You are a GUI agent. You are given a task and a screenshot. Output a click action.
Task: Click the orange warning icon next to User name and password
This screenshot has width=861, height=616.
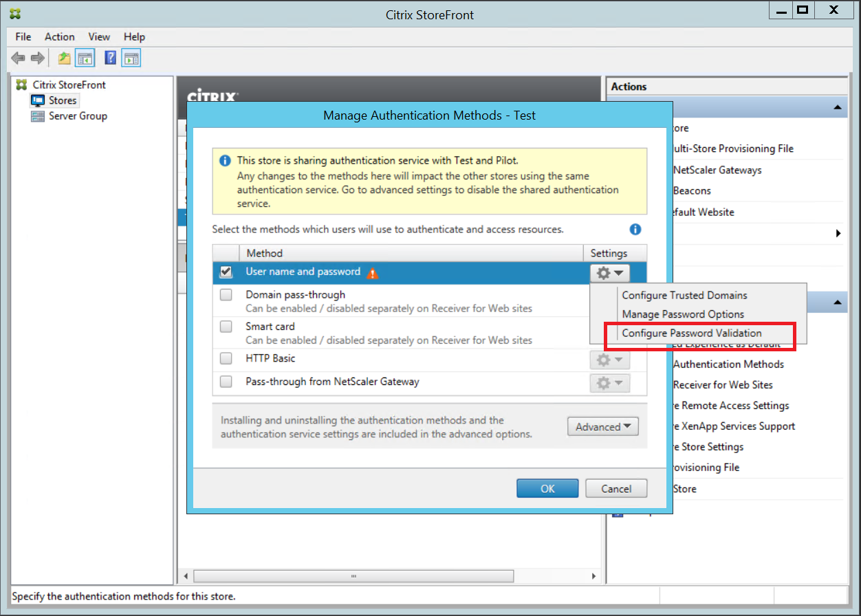(x=372, y=273)
